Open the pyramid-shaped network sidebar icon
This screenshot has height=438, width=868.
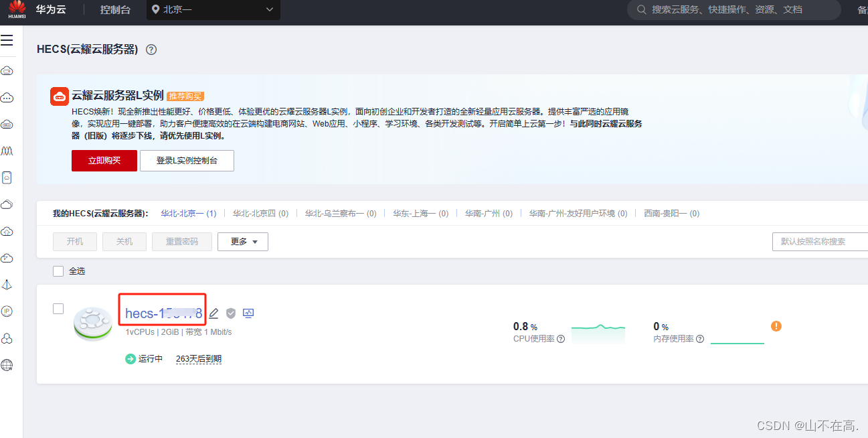[7, 285]
